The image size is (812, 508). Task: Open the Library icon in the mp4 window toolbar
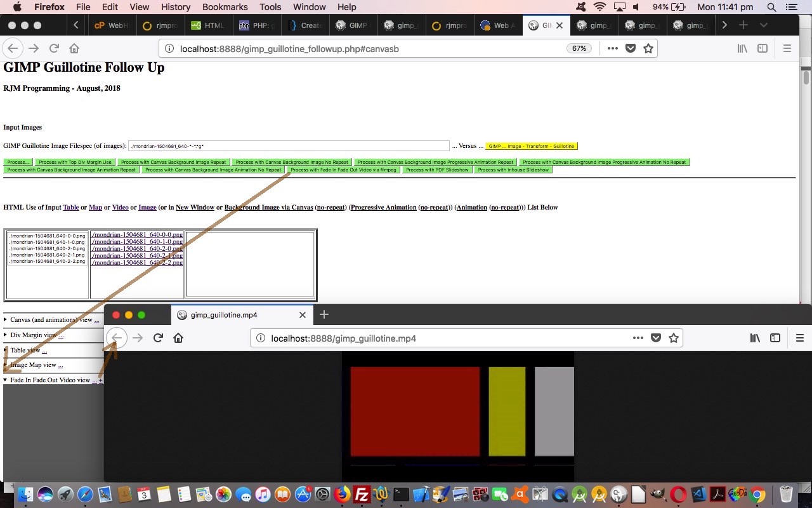point(755,338)
